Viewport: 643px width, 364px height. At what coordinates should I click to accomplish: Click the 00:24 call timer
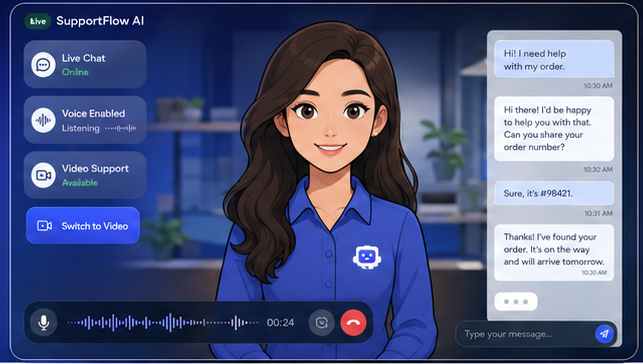pyautogui.click(x=280, y=323)
